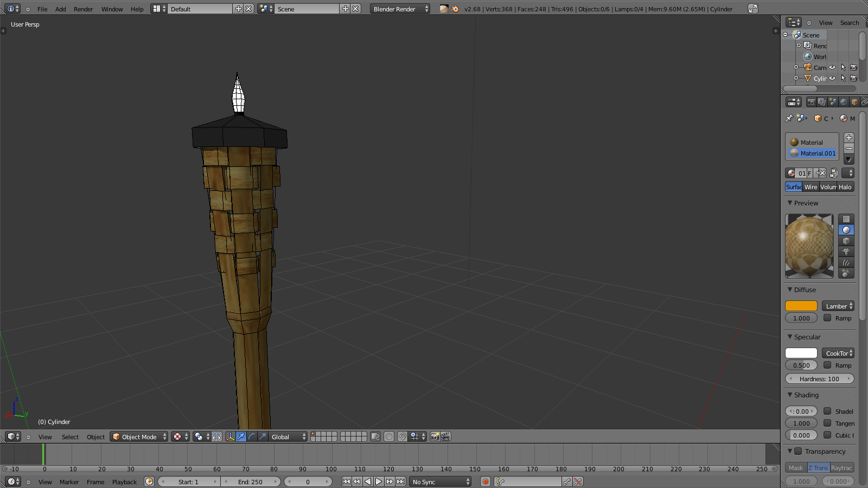Collapse the Specular panel
Screen dimensions: 868x488
pyautogui.click(x=790, y=337)
